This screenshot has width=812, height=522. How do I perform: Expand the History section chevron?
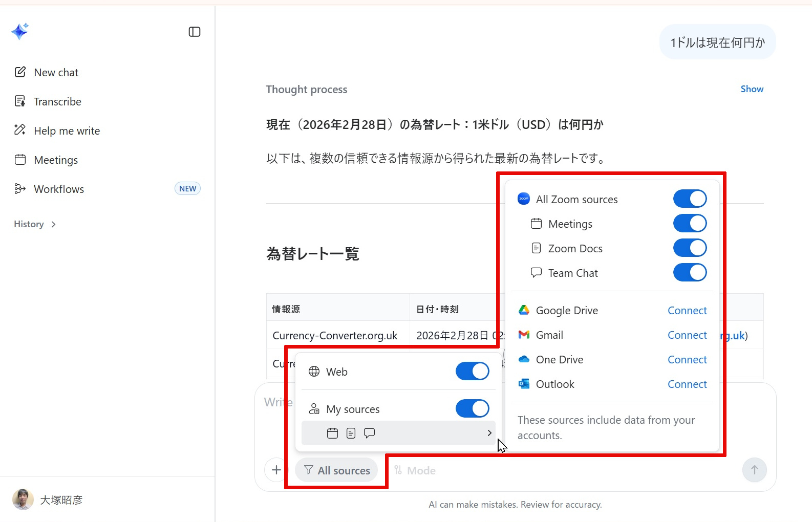[x=53, y=224]
